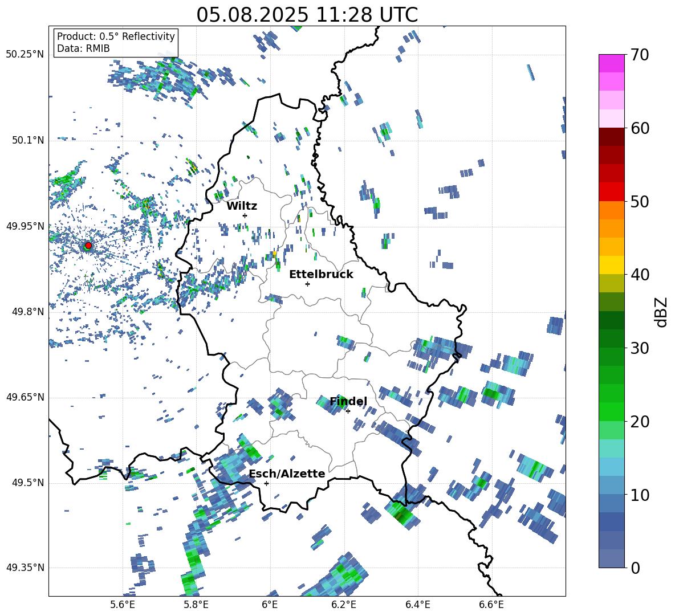Click the bright green band above 20
The image size is (675, 616).
(611, 411)
